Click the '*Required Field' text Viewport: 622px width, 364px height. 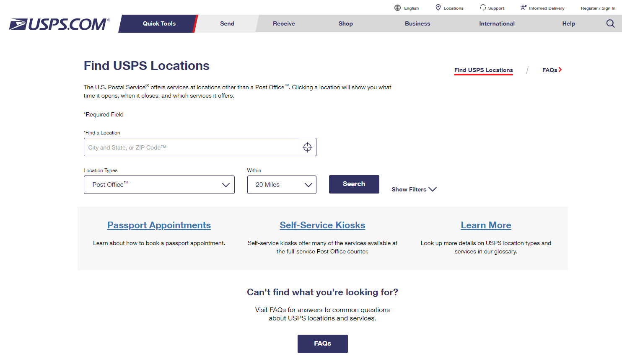[104, 114]
